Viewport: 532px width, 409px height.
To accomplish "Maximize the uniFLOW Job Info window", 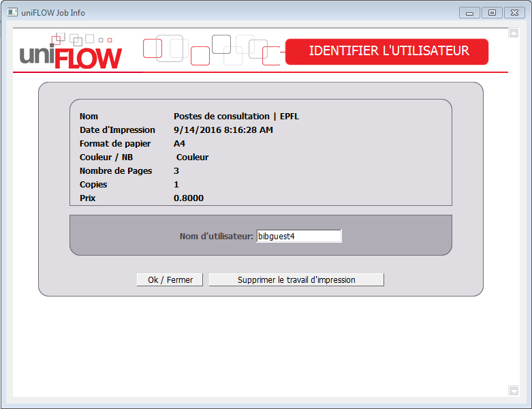I will coord(491,13).
